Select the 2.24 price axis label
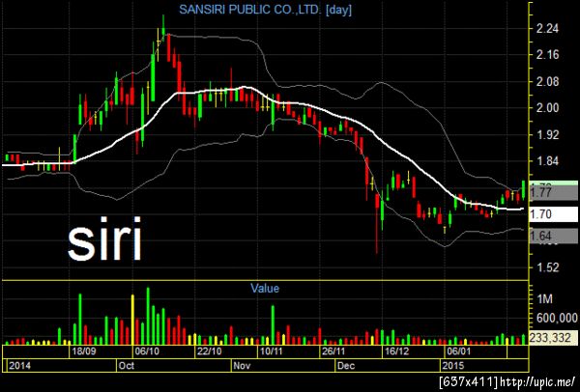The image size is (580, 392). tap(548, 29)
